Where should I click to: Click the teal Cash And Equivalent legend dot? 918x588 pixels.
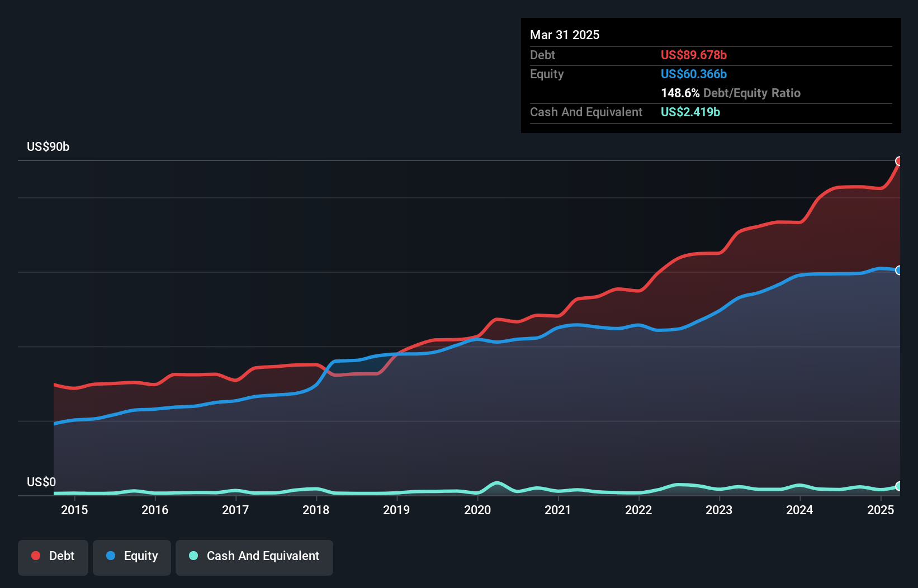point(193,556)
